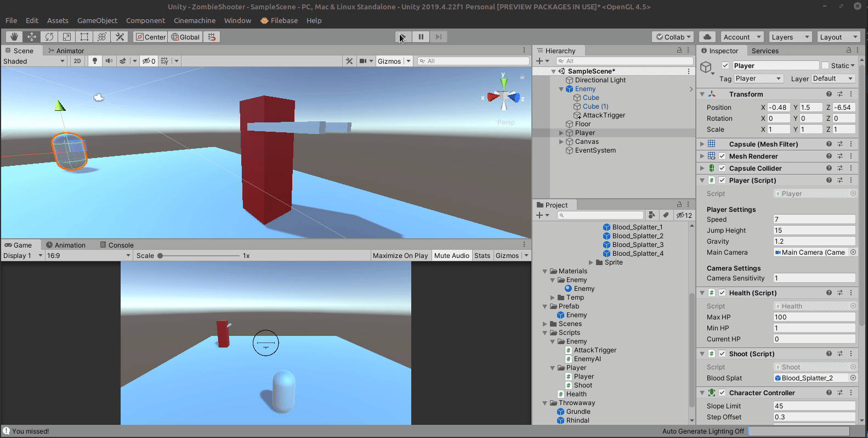This screenshot has width=868, height=438.
Task: Open the Account dropdown
Action: (x=742, y=37)
